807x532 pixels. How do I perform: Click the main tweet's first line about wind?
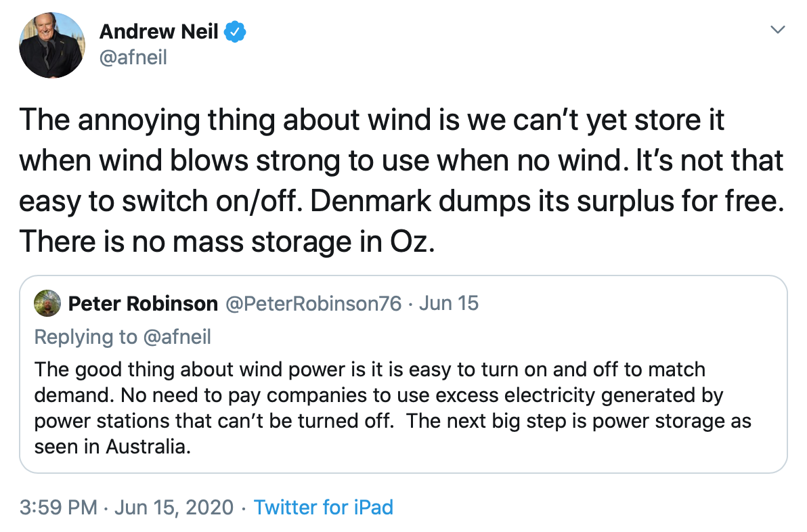click(x=372, y=120)
